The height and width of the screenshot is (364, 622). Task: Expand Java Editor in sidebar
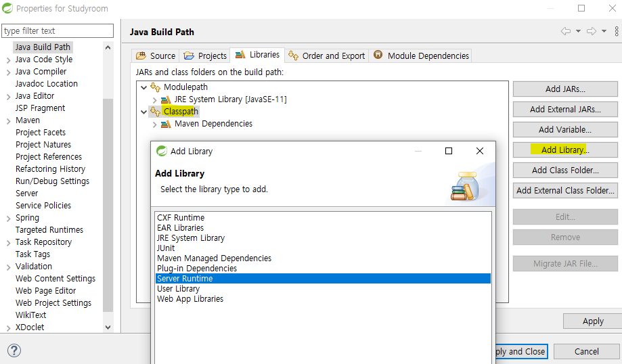point(8,97)
